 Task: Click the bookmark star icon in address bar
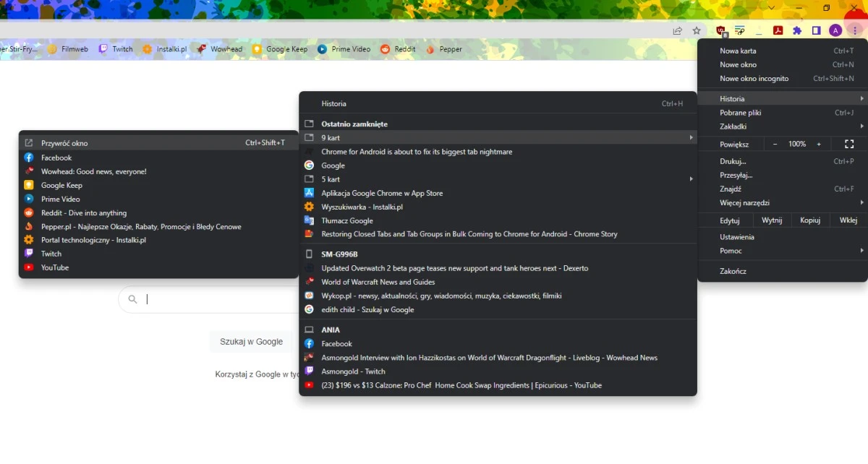(x=697, y=30)
